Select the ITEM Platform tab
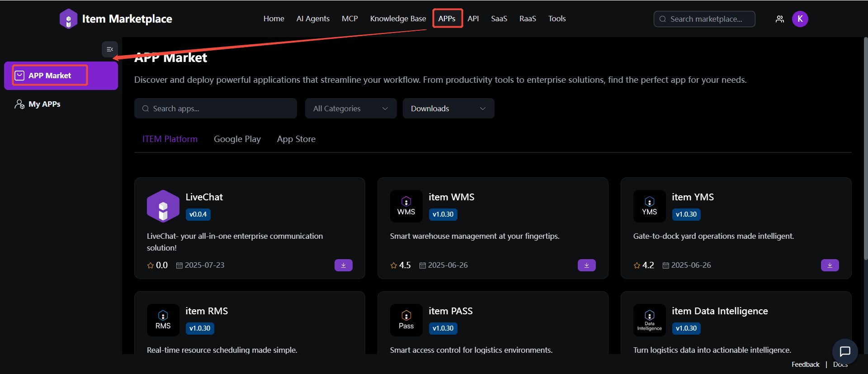Image resolution: width=868 pixels, height=374 pixels. 170,139
